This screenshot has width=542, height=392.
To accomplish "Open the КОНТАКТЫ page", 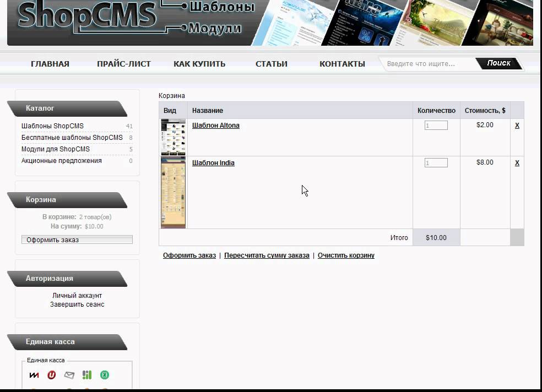I will click(x=342, y=64).
